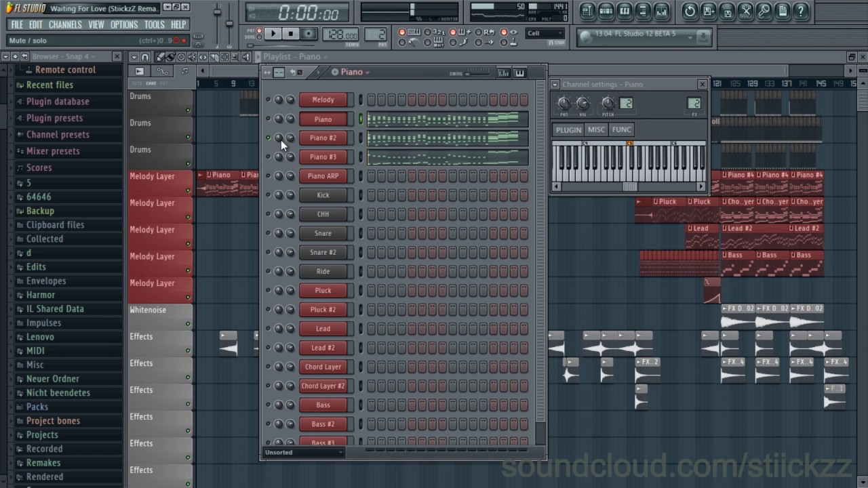
Task: Open the FILE menu
Action: [17, 24]
